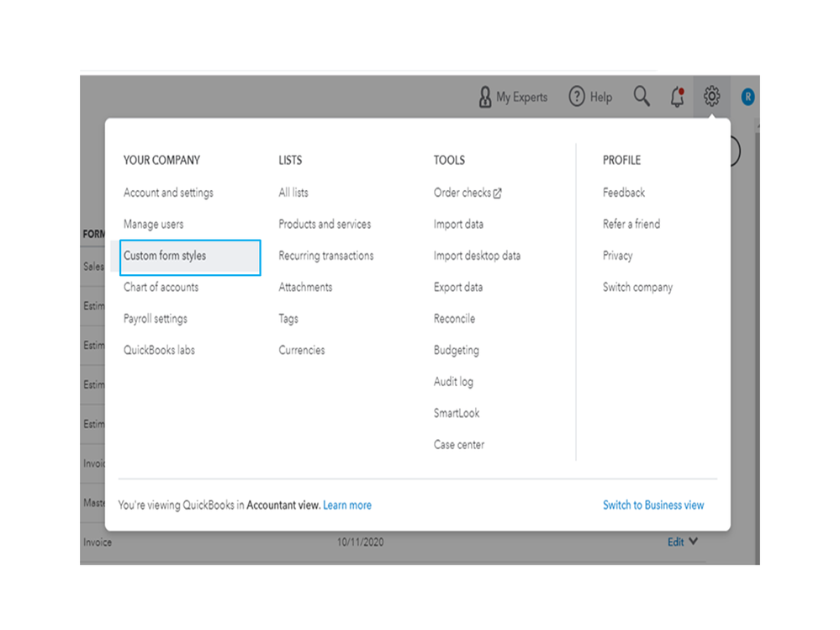Click the Help question mark icon
Image resolution: width=840 pixels, height=630 pixels.
pyautogui.click(x=577, y=97)
